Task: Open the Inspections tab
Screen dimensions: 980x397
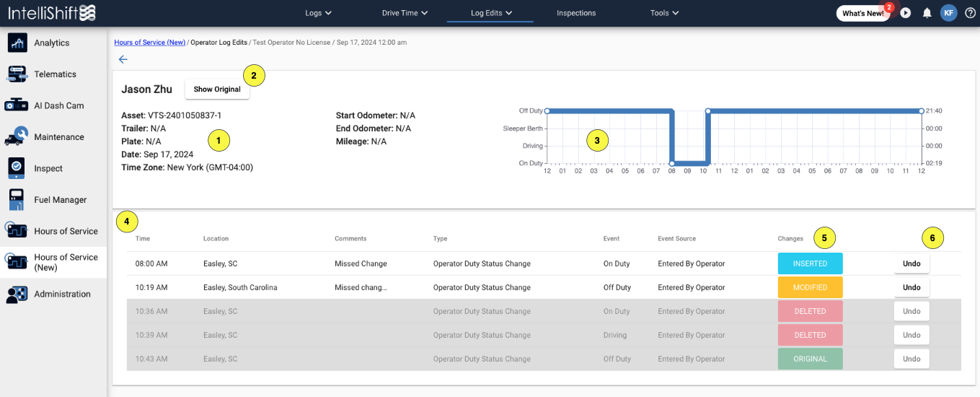Action: (x=576, y=13)
